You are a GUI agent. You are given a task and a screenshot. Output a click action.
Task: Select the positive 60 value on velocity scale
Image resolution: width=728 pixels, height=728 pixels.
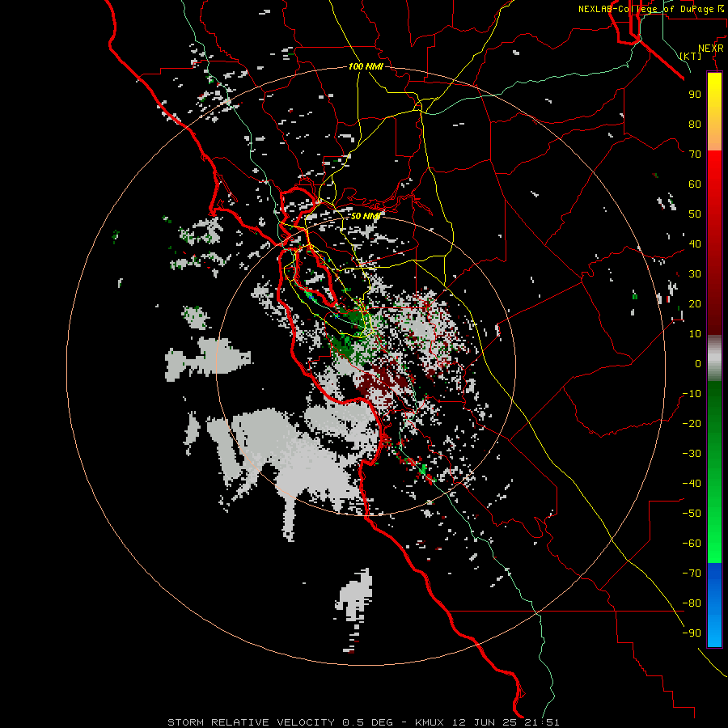pos(695,184)
